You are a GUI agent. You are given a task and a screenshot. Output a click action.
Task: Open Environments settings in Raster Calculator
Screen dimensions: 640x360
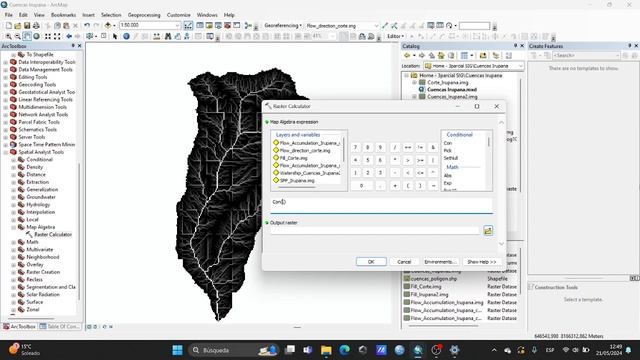click(440, 262)
